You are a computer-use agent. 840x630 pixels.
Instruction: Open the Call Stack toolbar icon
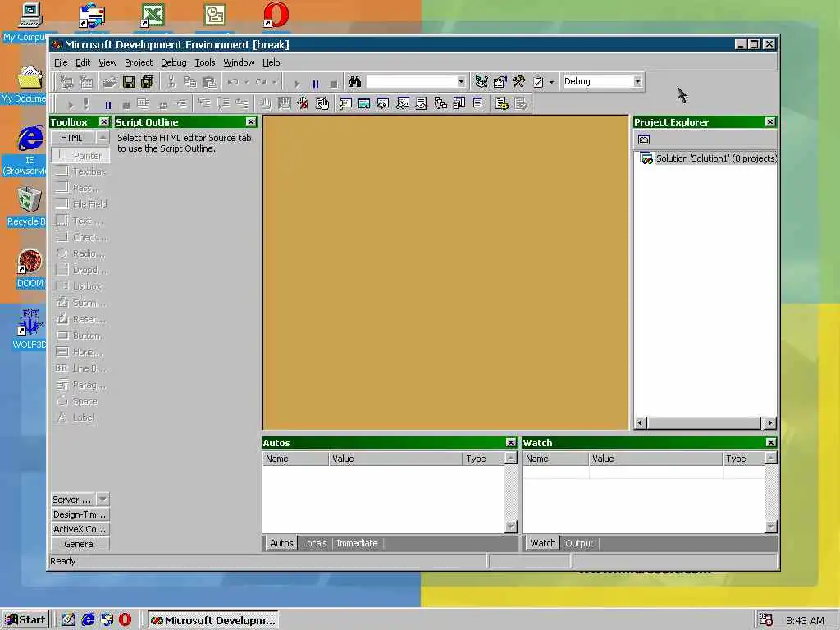click(441, 104)
